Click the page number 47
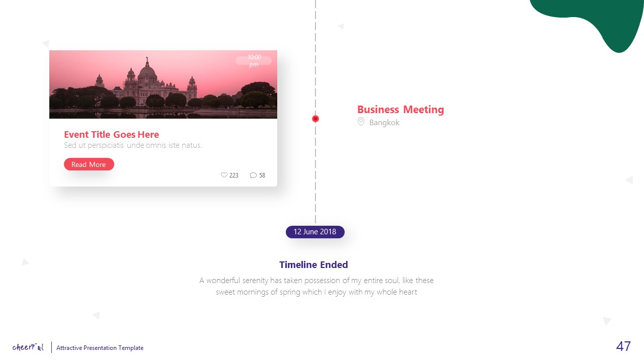The image size is (644, 362). [623, 346]
